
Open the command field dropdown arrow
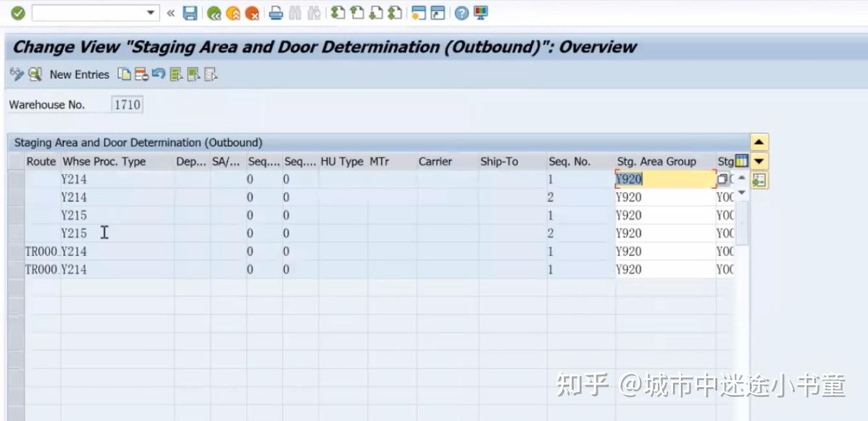click(149, 12)
